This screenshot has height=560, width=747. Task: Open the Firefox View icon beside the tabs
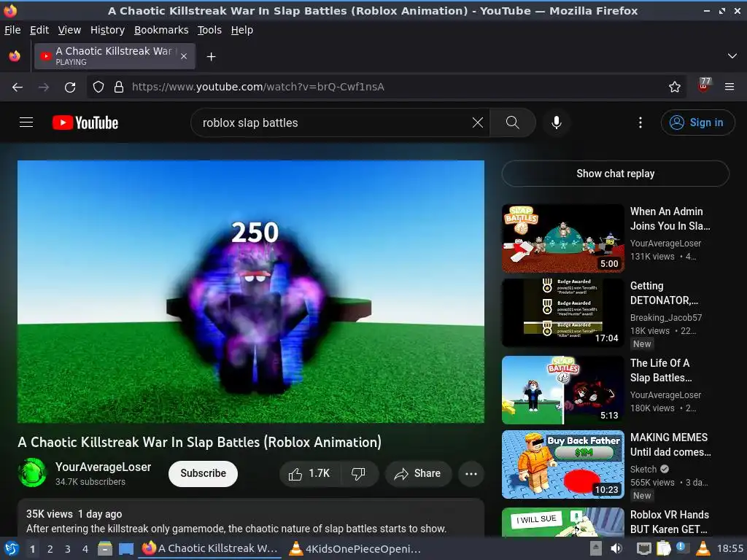(x=15, y=56)
